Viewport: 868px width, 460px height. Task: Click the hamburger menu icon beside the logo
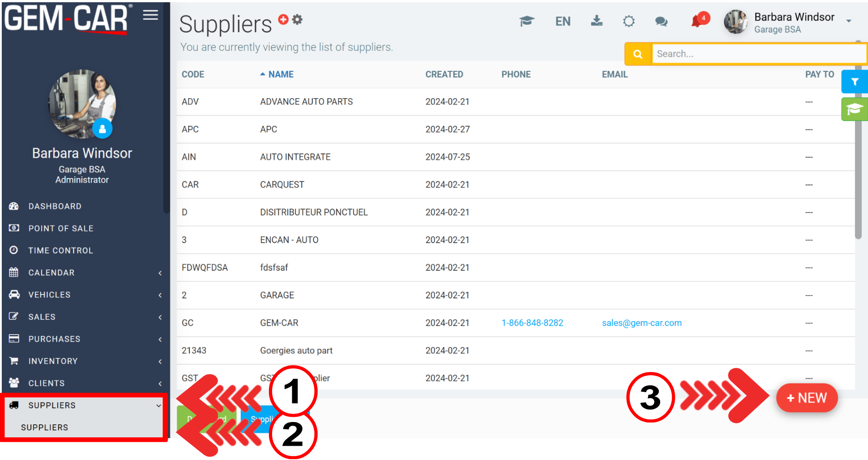[x=150, y=15]
